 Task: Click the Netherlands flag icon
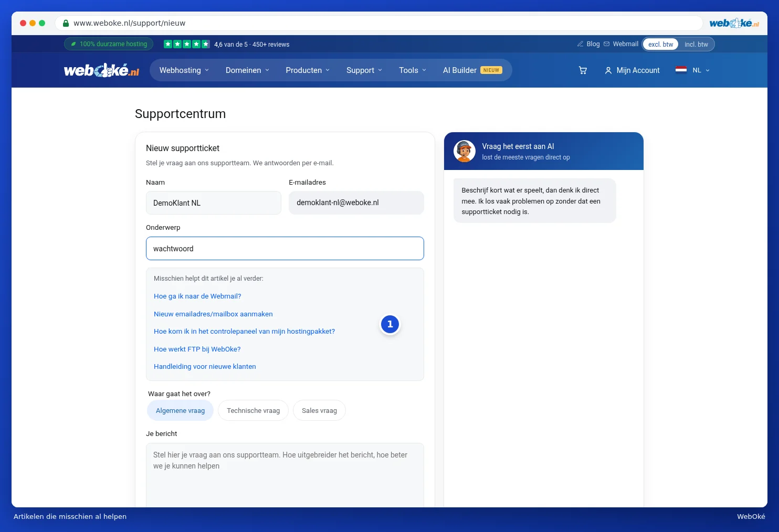[x=681, y=70]
